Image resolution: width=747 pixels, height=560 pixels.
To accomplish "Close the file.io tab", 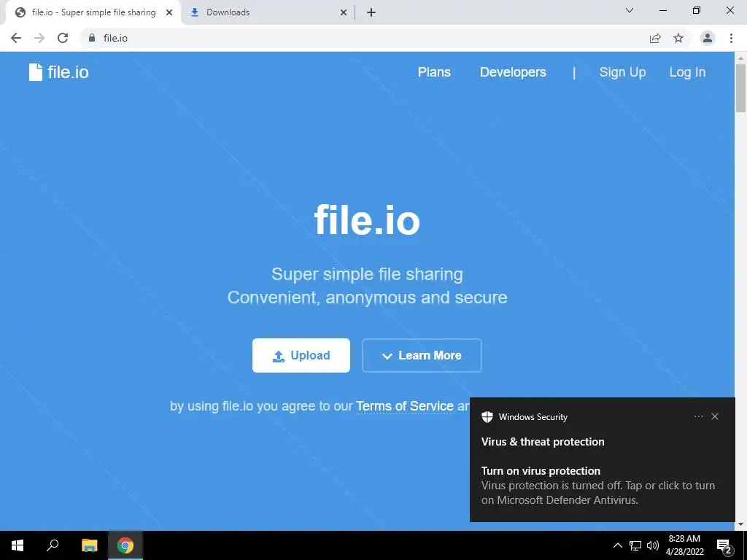I will click(169, 12).
